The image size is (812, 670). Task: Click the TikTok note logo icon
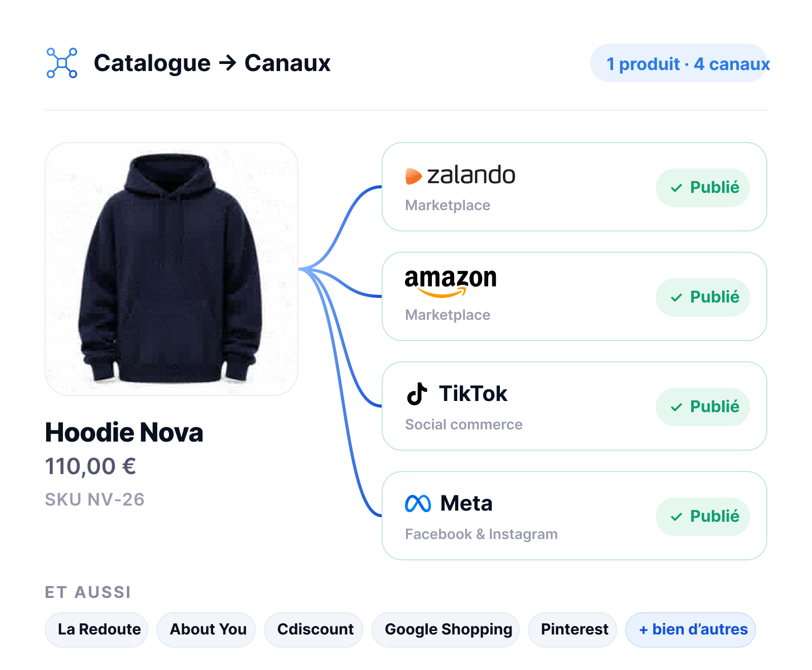(x=417, y=394)
